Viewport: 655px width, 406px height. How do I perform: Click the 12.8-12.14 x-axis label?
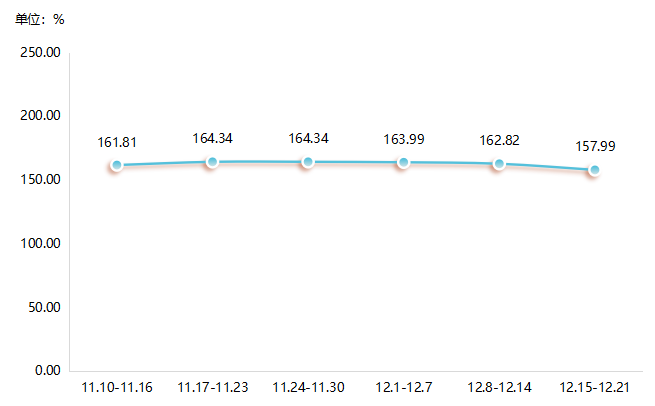pos(499,387)
